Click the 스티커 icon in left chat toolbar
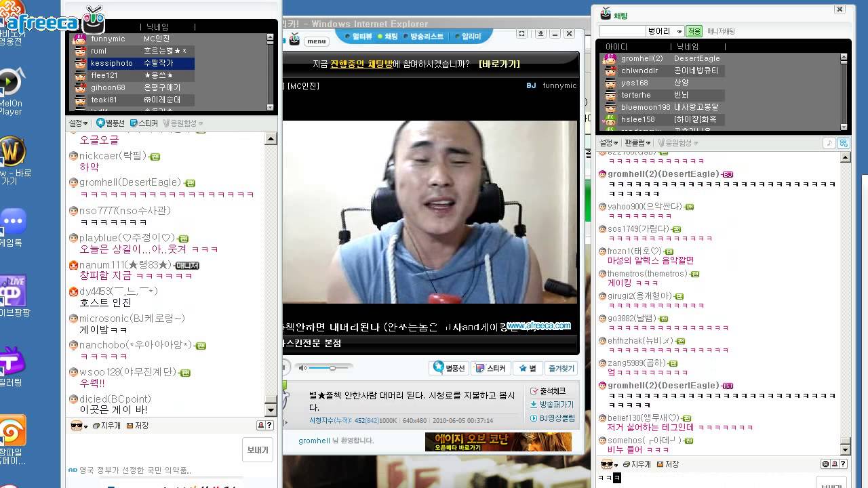The height and width of the screenshot is (488, 868). pyautogui.click(x=144, y=123)
